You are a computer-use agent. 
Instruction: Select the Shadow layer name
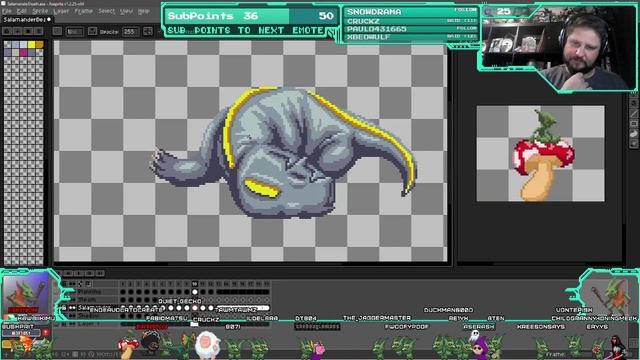pos(89,316)
